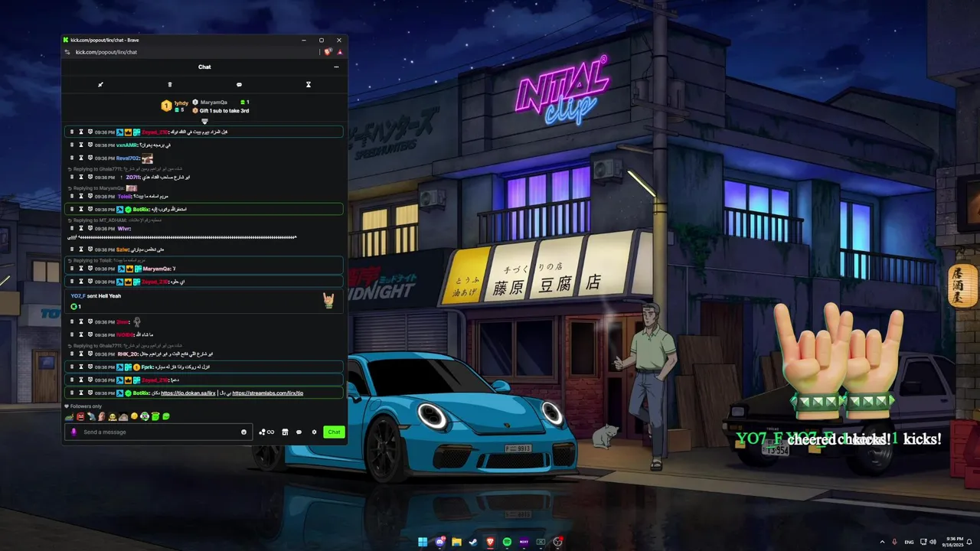Open the Windows Start menu
The width and height of the screenshot is (980, 551).
pos(423,542)
